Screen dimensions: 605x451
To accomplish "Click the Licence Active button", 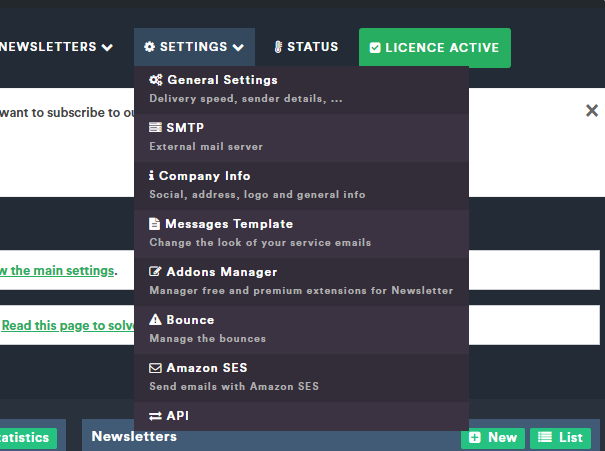I will [434, 48].
